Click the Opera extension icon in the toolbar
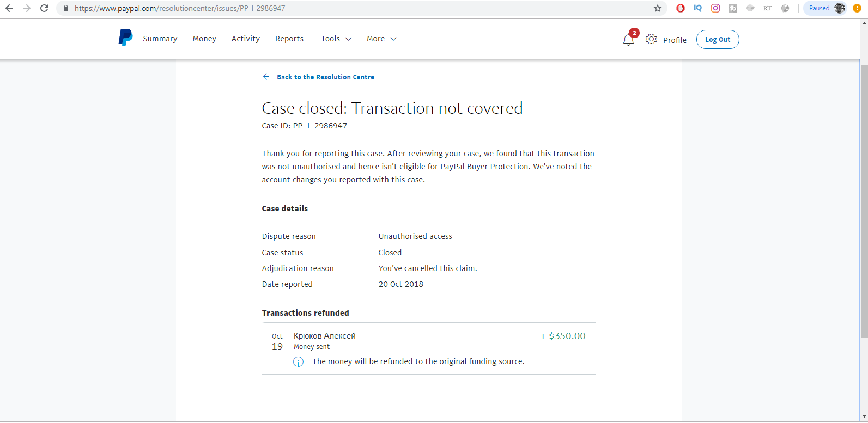Viewport: 868px width, 423px height. (x=681, y=8)
